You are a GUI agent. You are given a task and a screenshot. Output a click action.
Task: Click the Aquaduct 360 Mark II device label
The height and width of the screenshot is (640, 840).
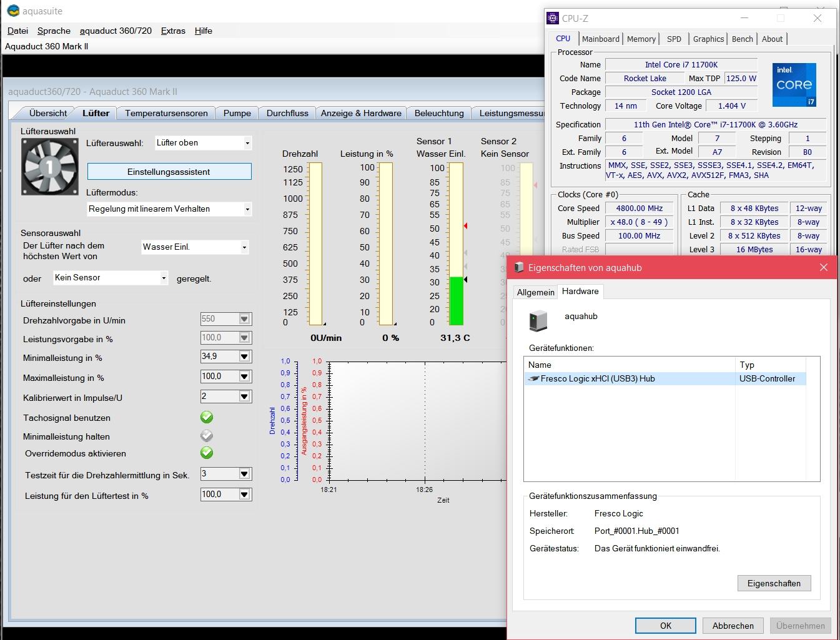pos(47,46)
